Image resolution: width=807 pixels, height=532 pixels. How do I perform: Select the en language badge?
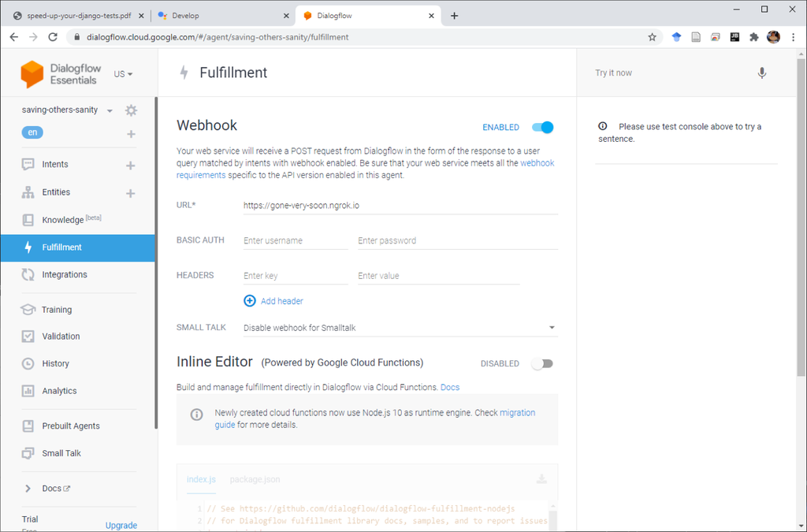pos(32,132)
